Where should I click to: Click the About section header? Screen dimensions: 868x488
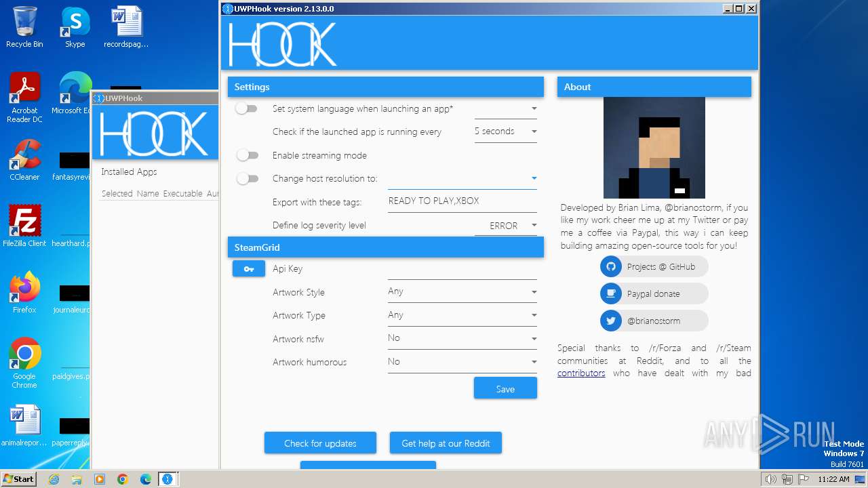pos(654,87)
